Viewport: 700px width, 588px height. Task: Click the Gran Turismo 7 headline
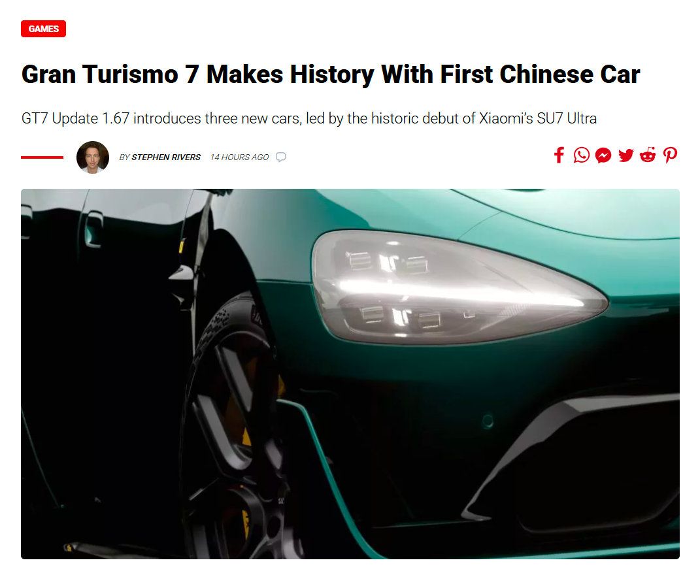[x=330, y=74]
